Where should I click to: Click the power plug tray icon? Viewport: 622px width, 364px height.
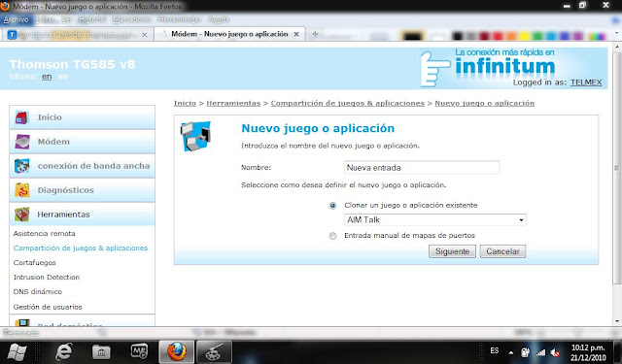tap(525, 351)
